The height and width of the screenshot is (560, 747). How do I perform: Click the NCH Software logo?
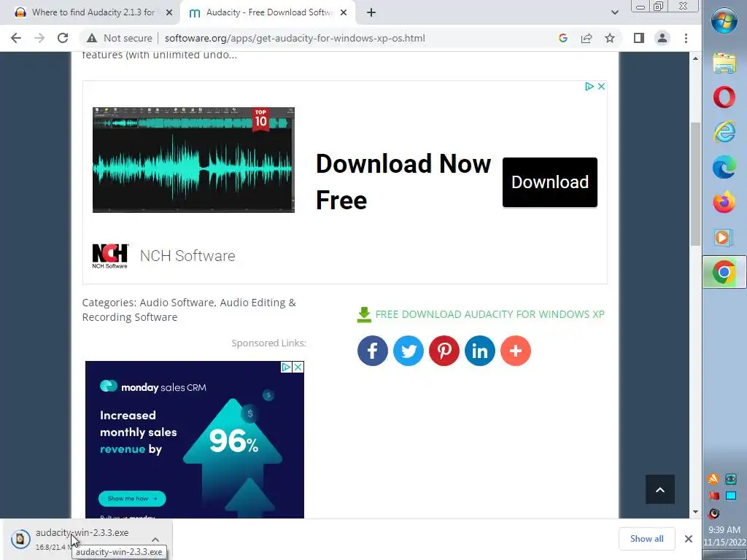(x=110, y=256)
